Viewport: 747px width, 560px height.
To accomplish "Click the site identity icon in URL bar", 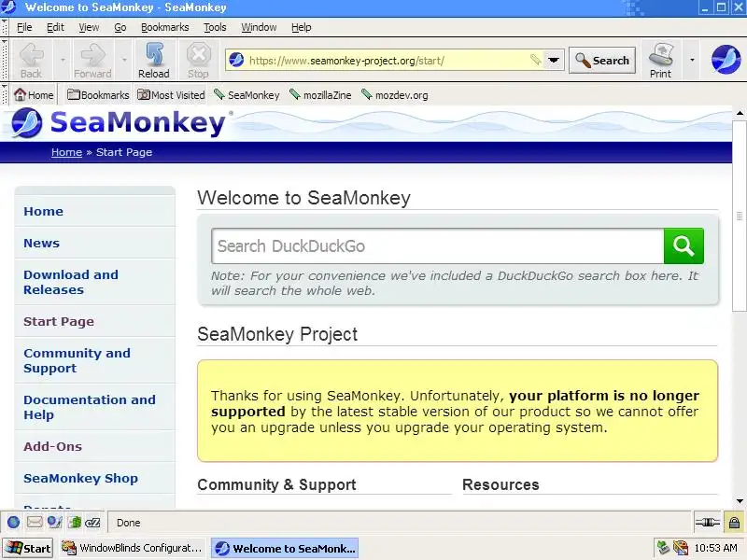I will coord(236,60).
